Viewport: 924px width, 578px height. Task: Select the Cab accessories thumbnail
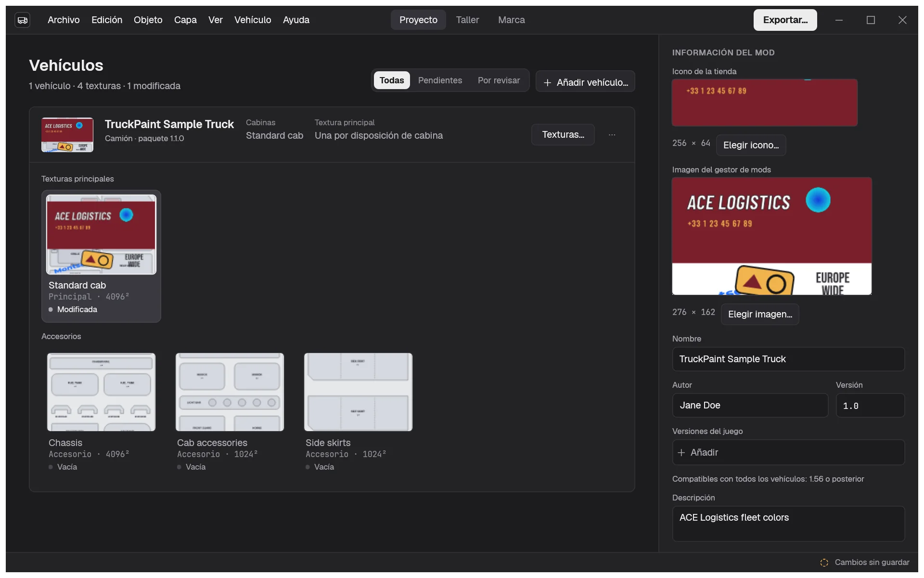pyautogui.click(x=230, y=392)
